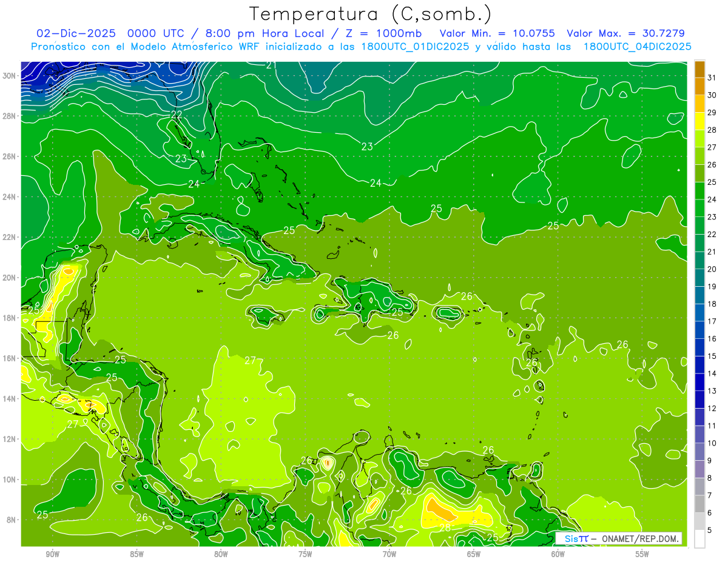The image size is (728, 562).
Task: Click the '75W' longitude axis label
Action: [x=305, y=554]
